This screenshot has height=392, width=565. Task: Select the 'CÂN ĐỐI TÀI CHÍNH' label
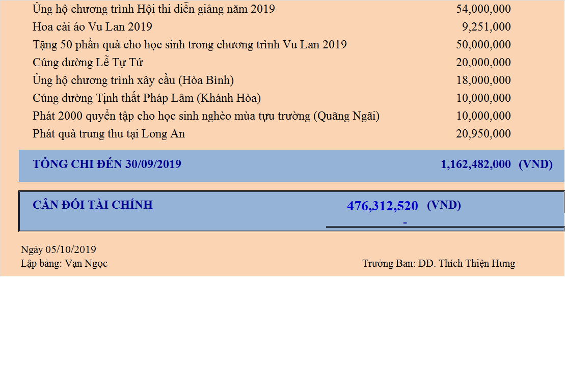tap(92, 205)
